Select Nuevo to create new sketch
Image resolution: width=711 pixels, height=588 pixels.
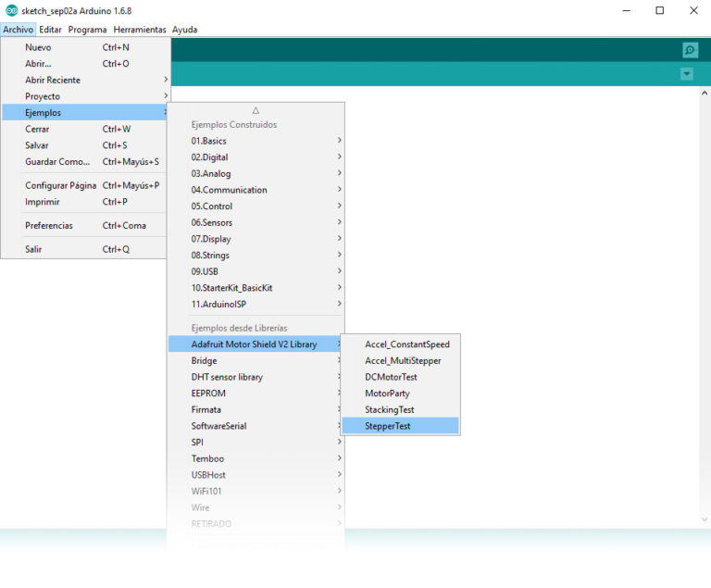[x=38, y=47]
